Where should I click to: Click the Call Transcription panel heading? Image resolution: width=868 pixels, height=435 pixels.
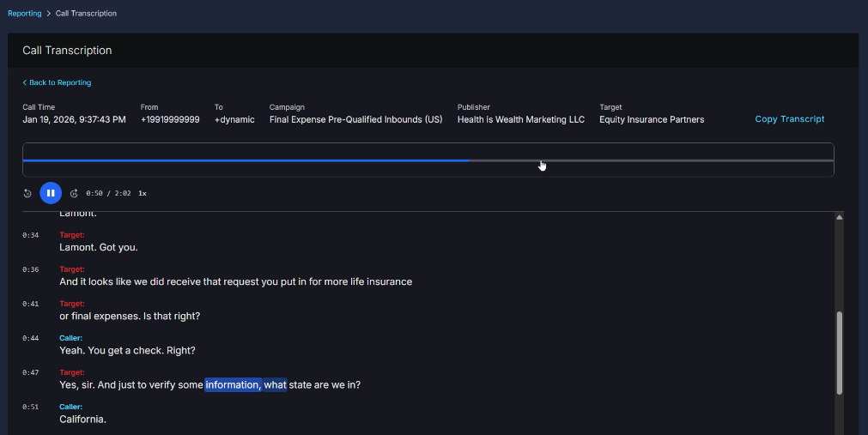(x=67, y=51)
